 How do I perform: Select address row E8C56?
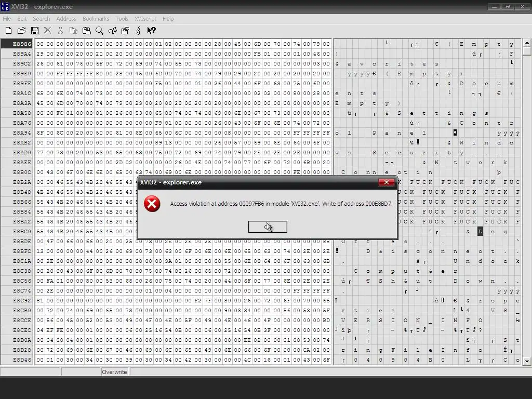point(18,281)
